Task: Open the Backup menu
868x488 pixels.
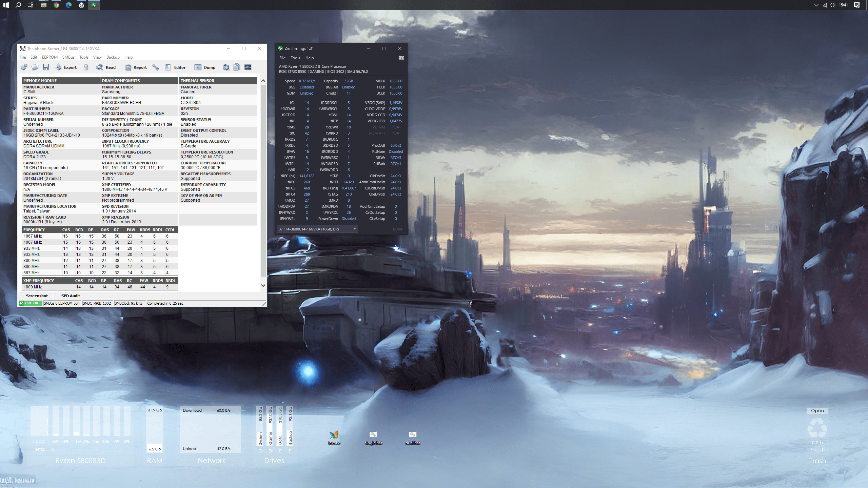Action: point(113,57)
